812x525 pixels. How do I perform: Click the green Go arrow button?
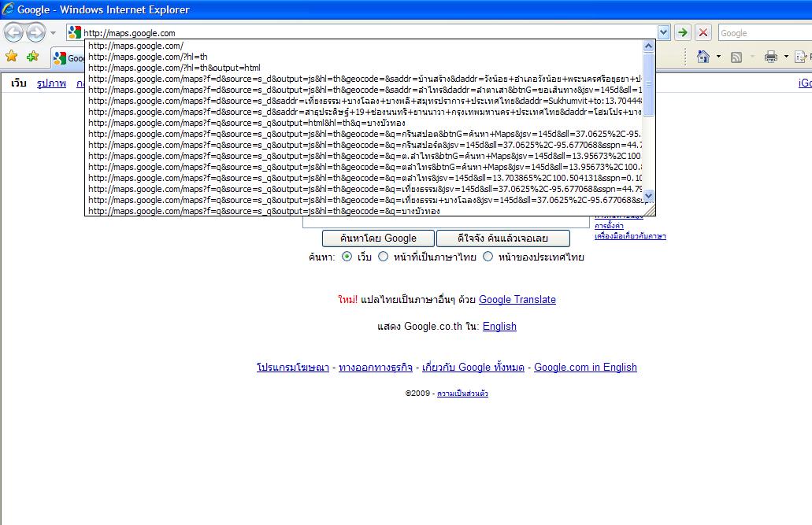[683, 32]
